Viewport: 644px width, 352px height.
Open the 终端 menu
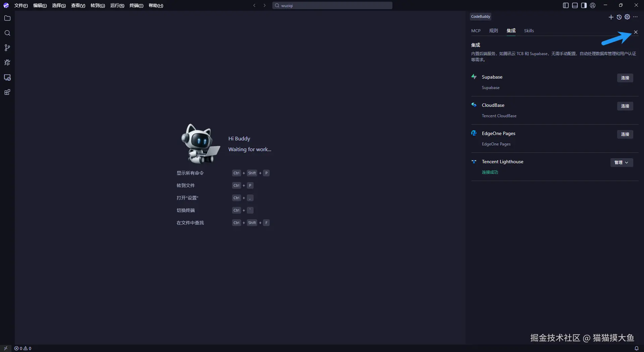[x=136, y=5]
